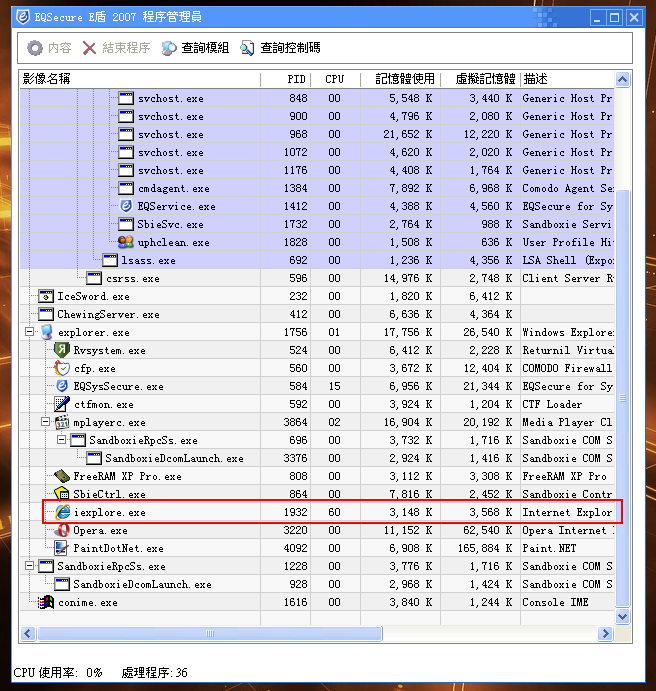This screenshot has width=656, height=691.
Task: Collapse SandboxieRpcSs.exe PID 696 node
Action: 61,440
